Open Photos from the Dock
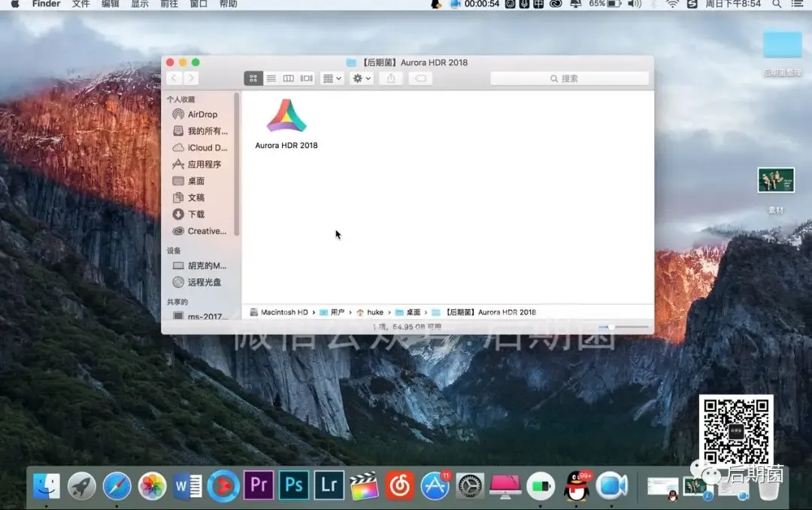This screenshot has height=510, width=812. 152,486
